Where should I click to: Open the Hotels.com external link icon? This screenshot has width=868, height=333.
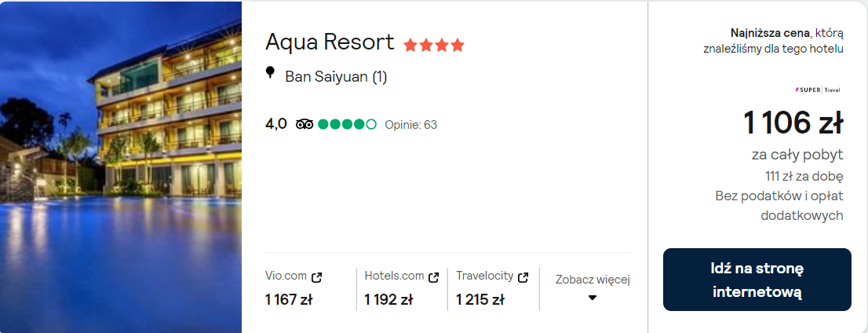(x=433, y=277)
